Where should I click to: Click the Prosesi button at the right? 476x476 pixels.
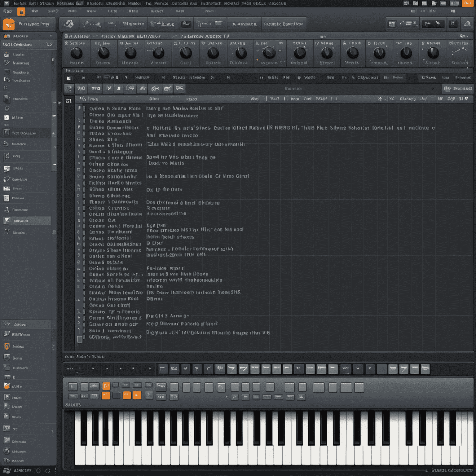click(x=458, y=89)
